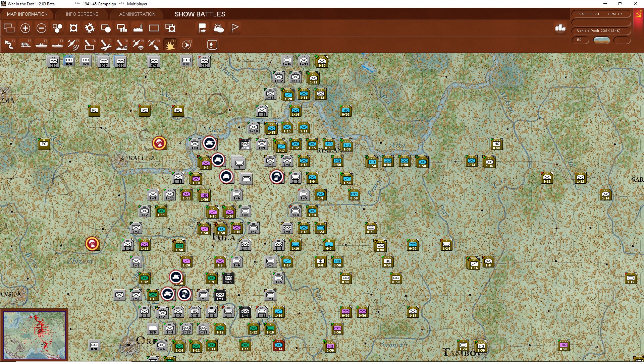This screenshot has height=362, width=644.
Task: Select the unit counter labeled 1=31
Action: [x=304, y=61]
